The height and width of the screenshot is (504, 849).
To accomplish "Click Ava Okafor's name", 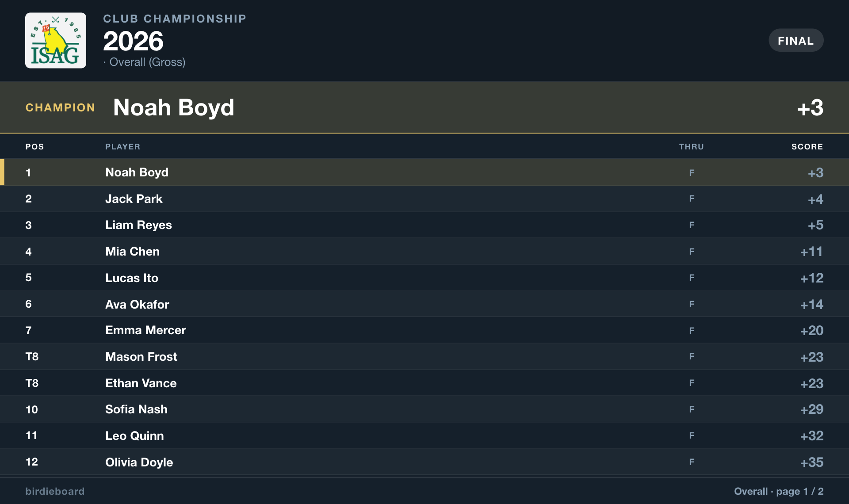I will coord(137,304).
